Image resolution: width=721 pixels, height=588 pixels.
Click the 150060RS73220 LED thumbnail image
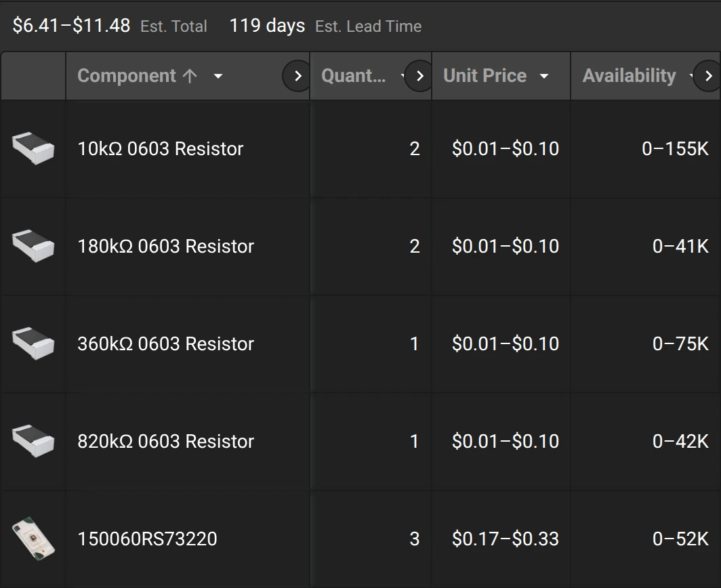(x=33, y=539)
